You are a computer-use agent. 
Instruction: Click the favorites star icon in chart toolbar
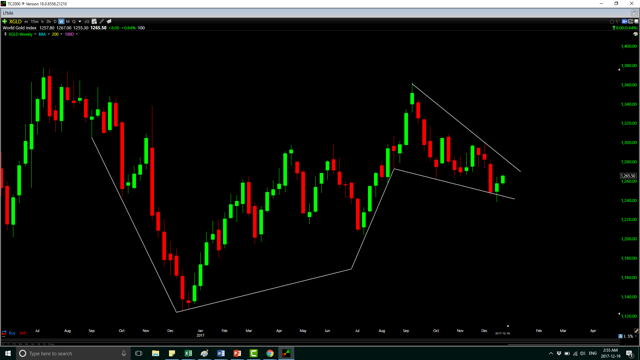click(612, 22)
